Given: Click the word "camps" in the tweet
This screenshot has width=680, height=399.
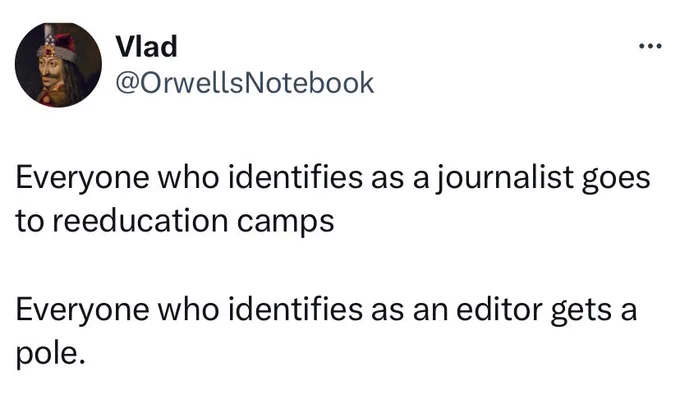Looking at the screenshot, I should click(285, 223).
